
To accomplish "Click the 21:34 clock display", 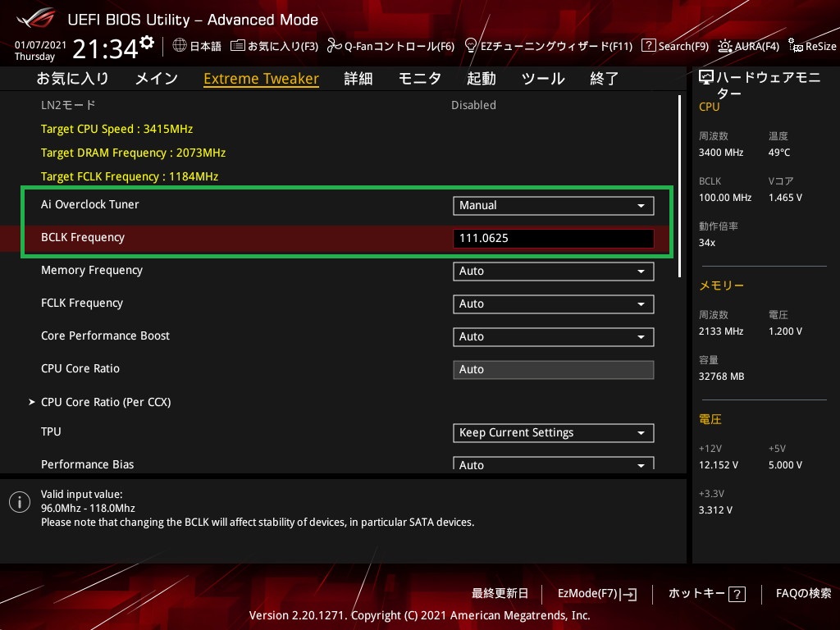I will 106,48.
